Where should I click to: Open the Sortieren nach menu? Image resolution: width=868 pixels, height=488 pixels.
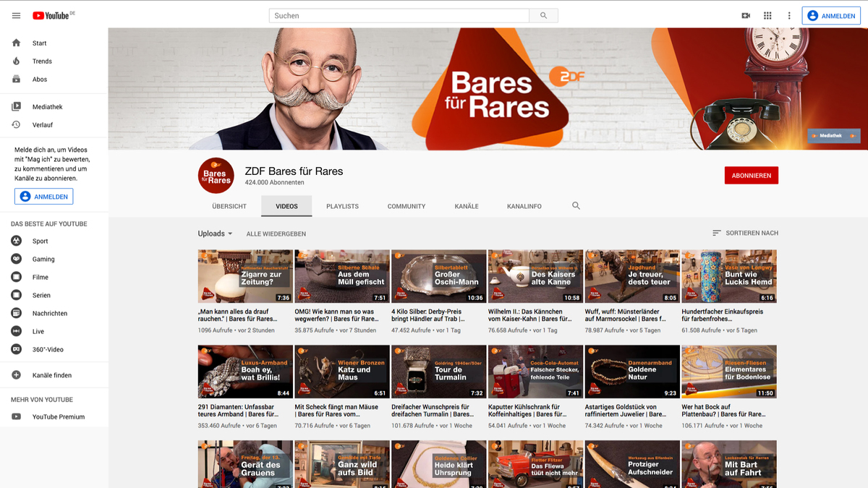(x=745, y=233)
